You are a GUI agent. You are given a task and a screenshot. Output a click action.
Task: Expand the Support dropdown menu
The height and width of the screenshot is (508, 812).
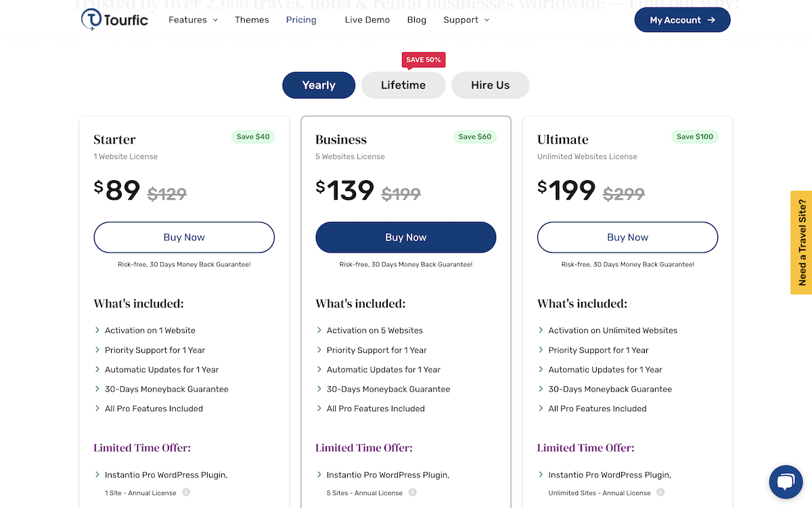466,20
